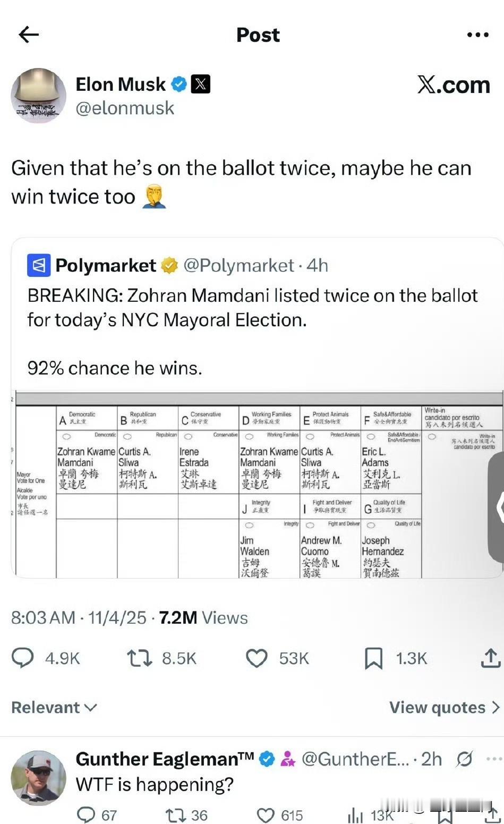The height and width of the screenshot is (824, 504).
Task: Repost Gunther Eagleman's reply
Action: pos(174,815)
